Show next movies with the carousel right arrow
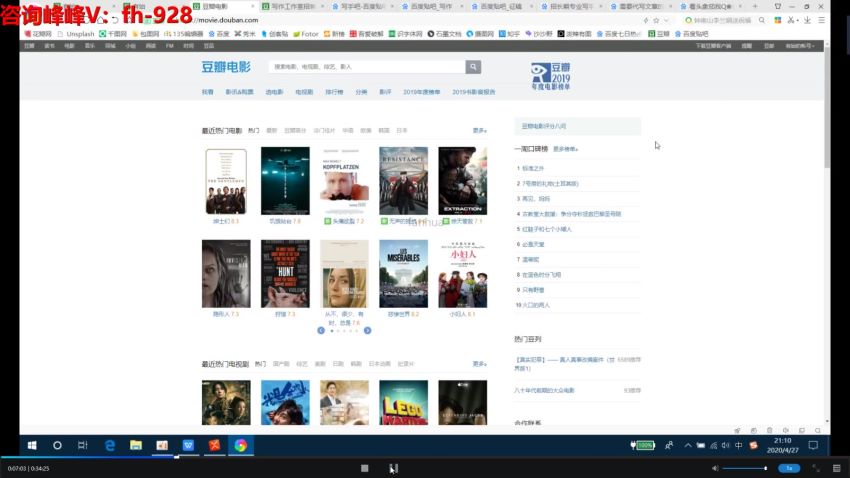 coord(368,331)
